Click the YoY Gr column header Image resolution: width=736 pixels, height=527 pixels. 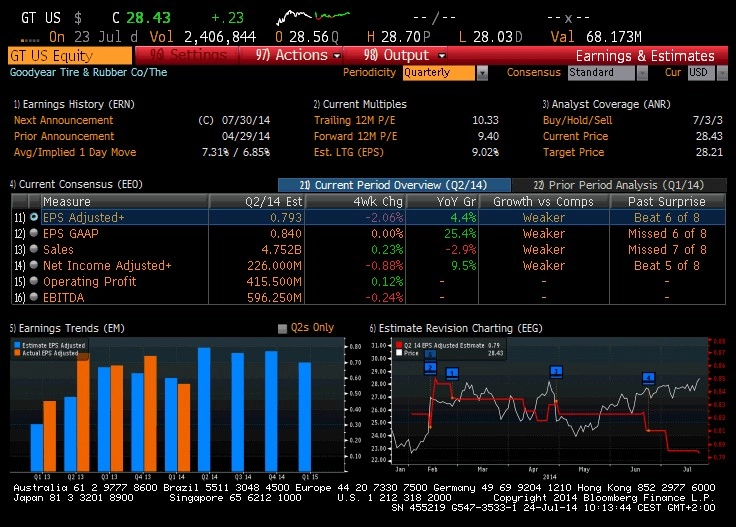coord(442,201)
